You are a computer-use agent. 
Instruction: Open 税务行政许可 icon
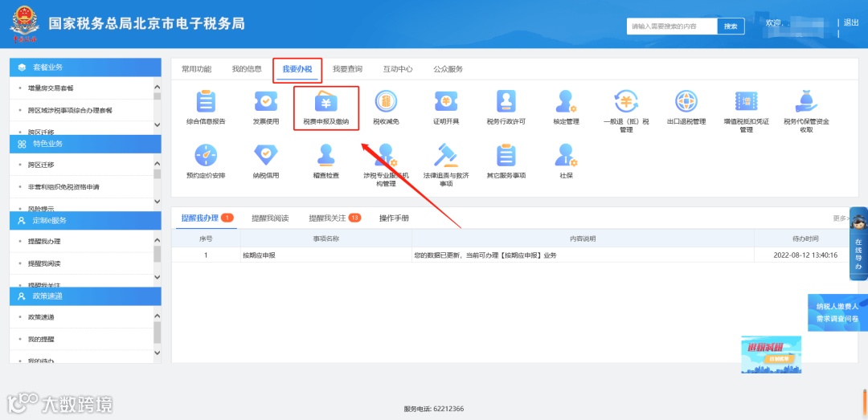tap(506, 101)
